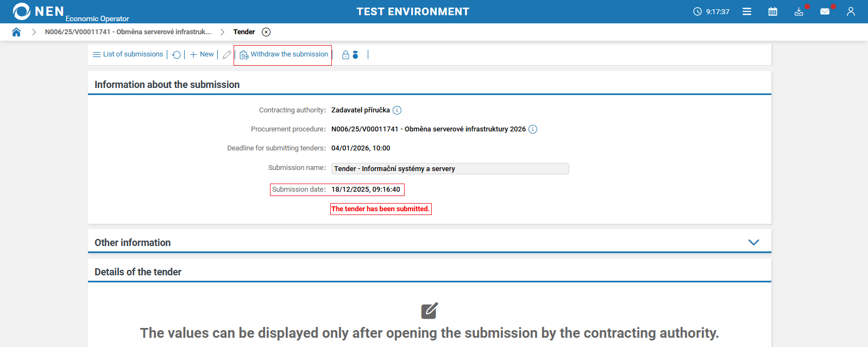Click Withdraw the submission

[x=284, y=54]
